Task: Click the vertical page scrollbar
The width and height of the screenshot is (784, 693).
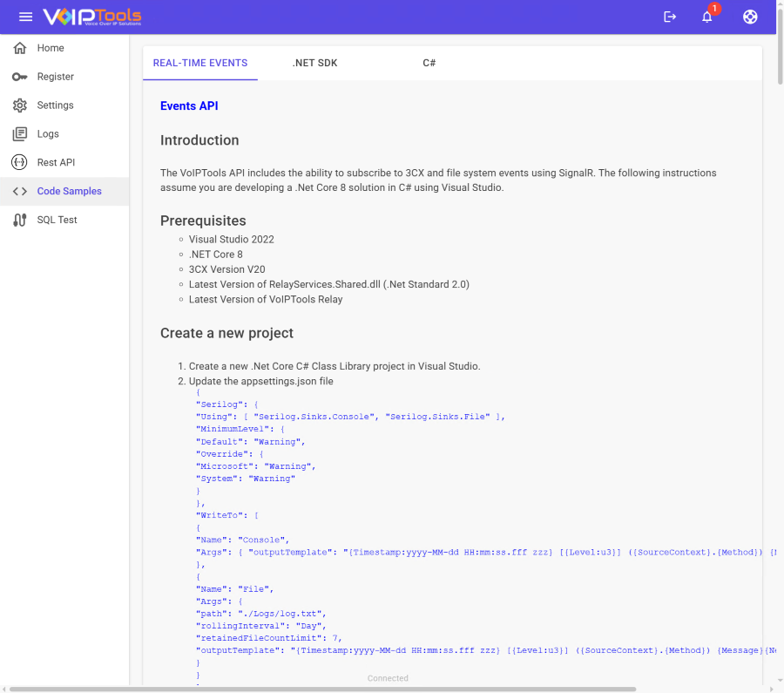Action: click(x=780, y=262)
